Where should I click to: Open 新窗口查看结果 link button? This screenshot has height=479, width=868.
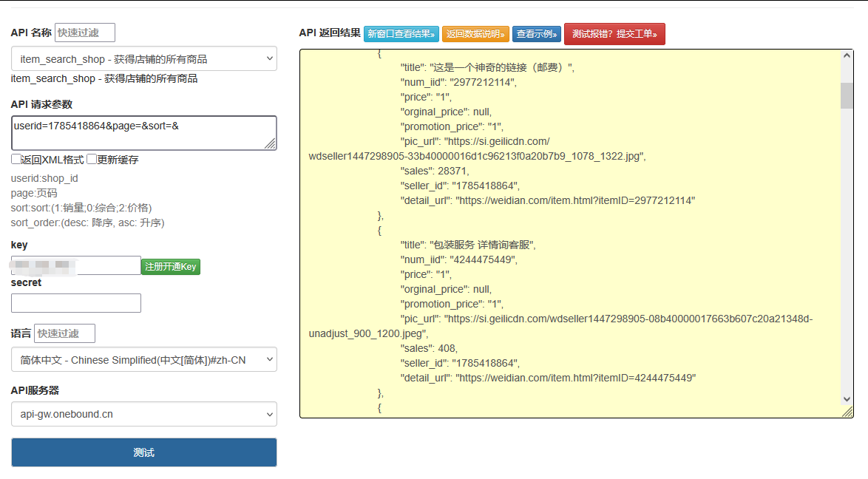click(401, 34)
